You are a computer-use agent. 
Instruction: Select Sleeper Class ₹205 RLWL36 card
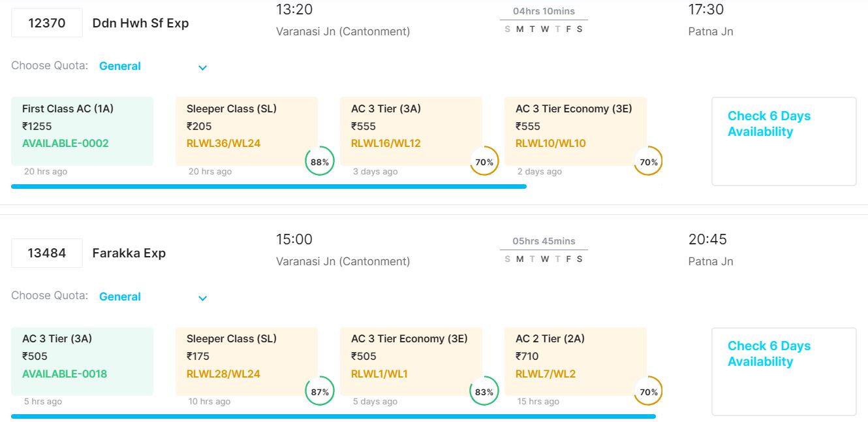tap(246, 131)
